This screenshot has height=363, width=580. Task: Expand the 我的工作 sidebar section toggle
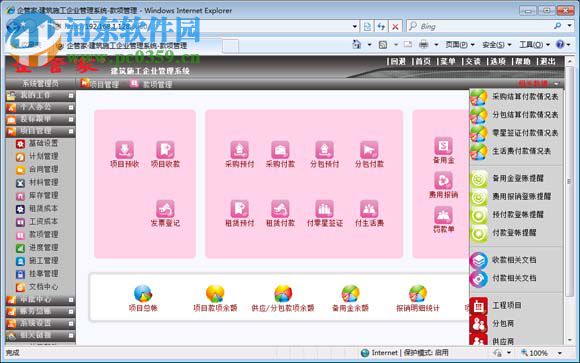coord(71,96)
